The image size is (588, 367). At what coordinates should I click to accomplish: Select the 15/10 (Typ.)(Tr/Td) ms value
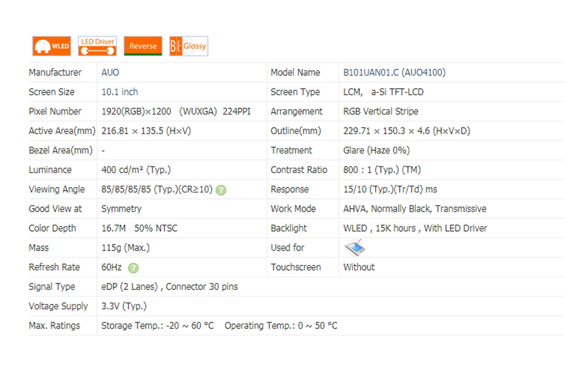pos(390,189)
